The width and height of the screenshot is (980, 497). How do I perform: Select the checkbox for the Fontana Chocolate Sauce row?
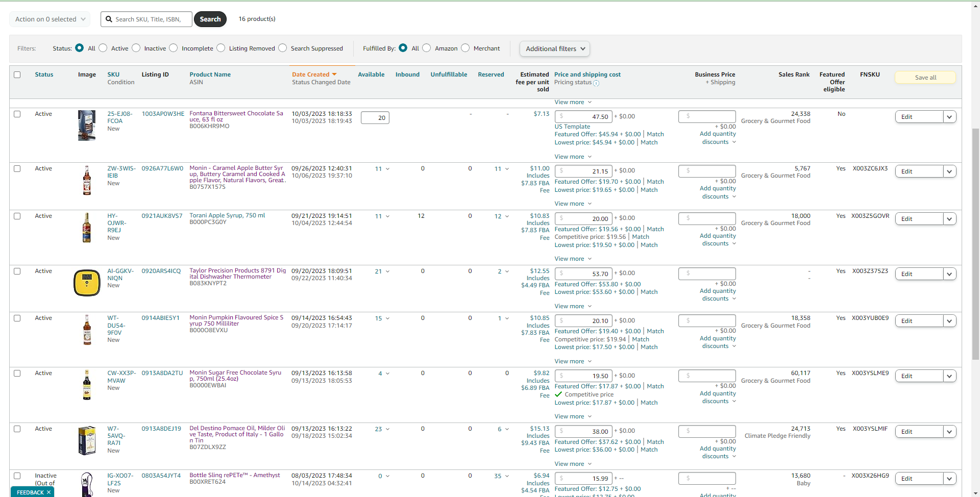pyautogui.click(x=17, y=114)
